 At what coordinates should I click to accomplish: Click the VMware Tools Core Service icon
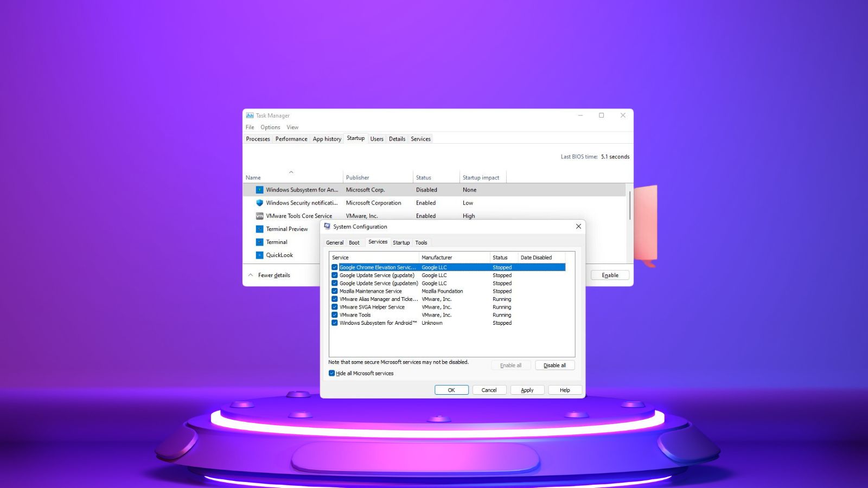tap(259, 216)
